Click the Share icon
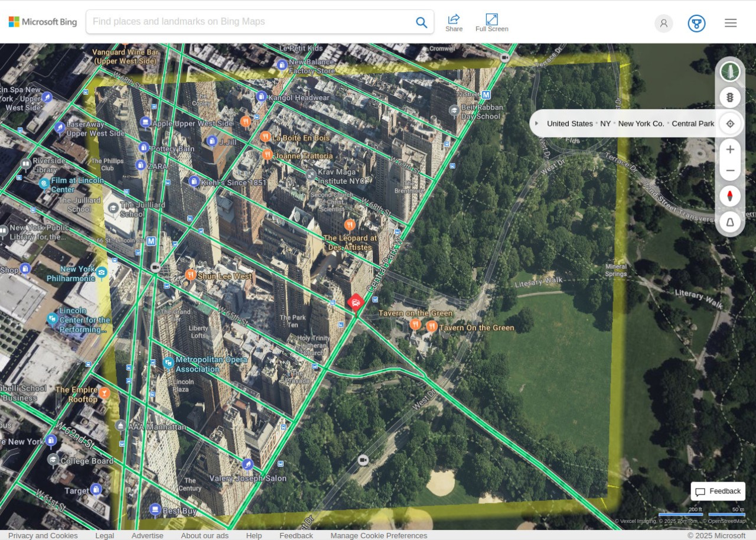756x540 pixels. (x=454, y=22)
